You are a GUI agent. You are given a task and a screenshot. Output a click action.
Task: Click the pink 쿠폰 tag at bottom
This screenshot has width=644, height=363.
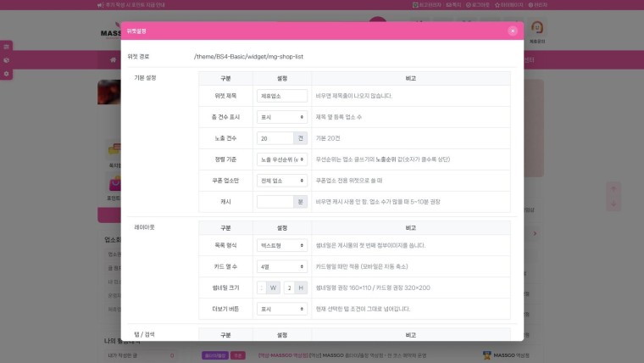[237, 355]
